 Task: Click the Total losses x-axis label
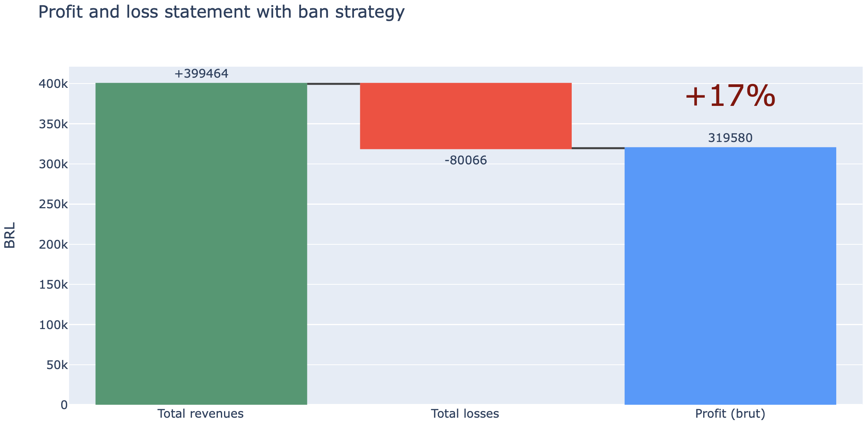[465, 414]
